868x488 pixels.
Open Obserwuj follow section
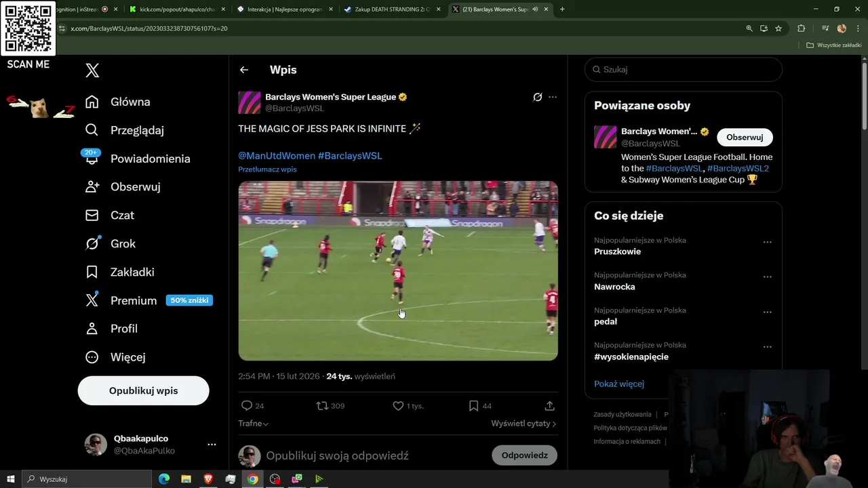pos(123,186)
